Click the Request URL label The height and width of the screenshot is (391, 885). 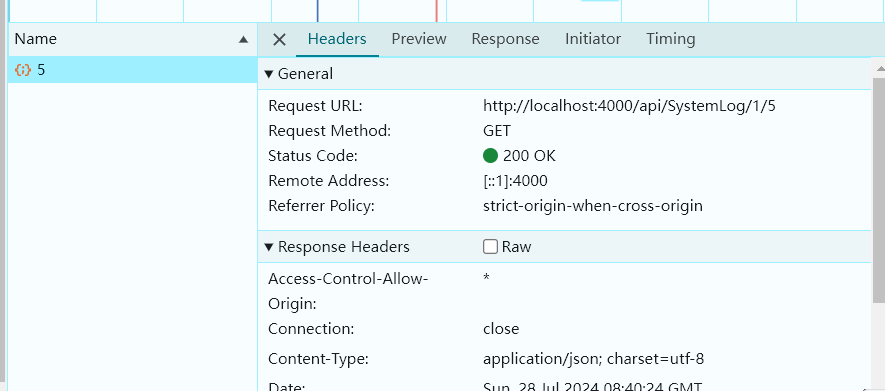pos(316,106)
